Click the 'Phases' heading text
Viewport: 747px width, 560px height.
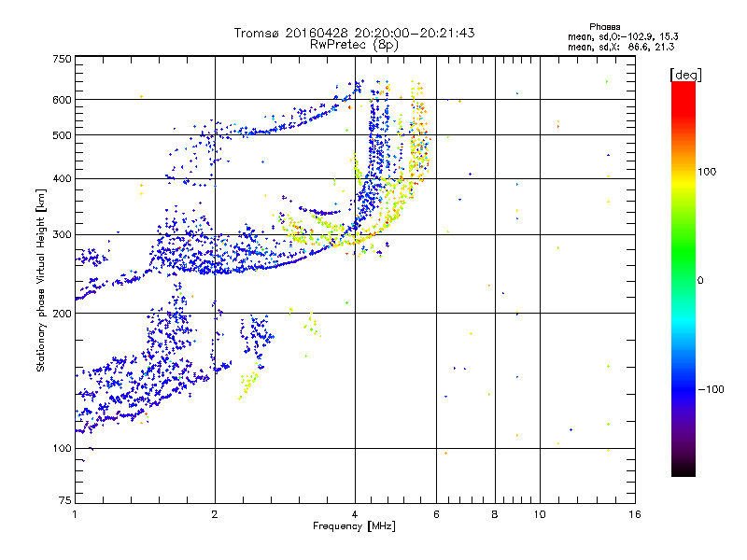tap(604, 27)
